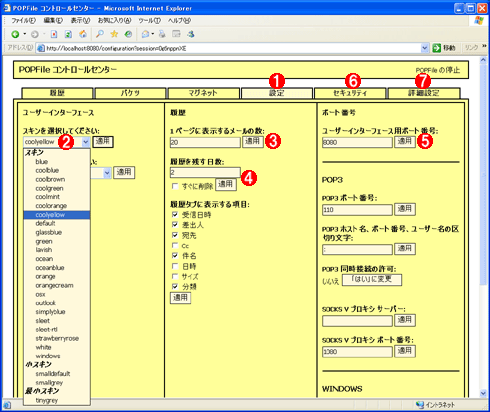Image resolution: width=490 pixels, height=412 pixels.
Task: Uncheck the 件名 checkbox
Action: [175, 256]
